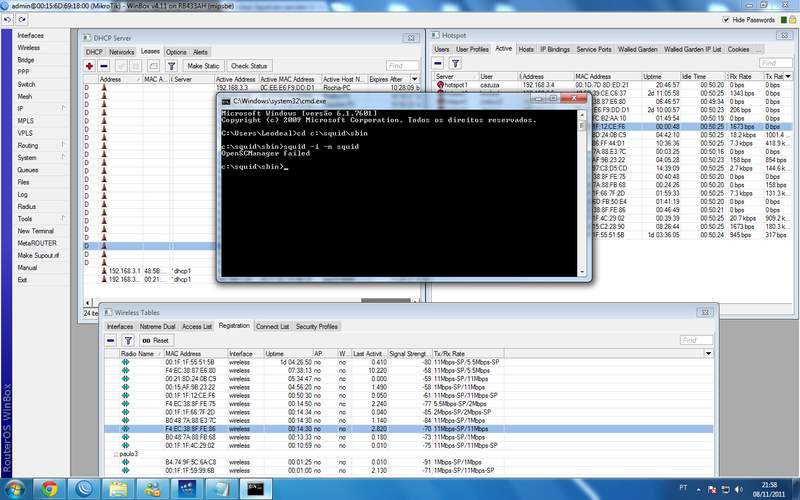Screen dimensions: 800x500
Task: Switch to the Users tab in Hotspot
Action: [441, 49]
